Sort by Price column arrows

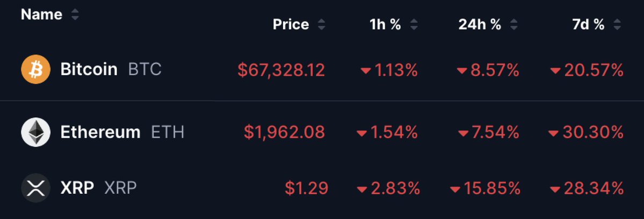[321, 25]
